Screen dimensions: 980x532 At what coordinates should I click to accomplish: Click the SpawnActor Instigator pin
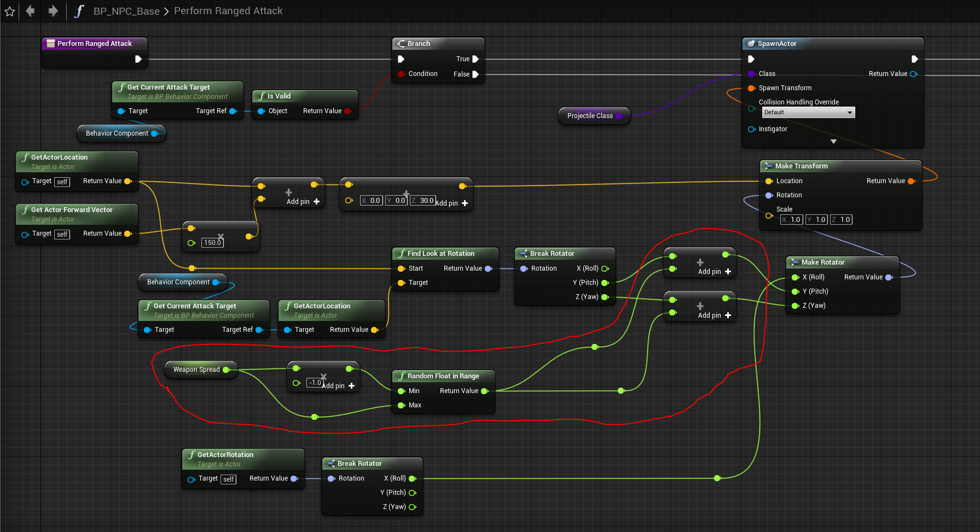click(x=751, y=129)
